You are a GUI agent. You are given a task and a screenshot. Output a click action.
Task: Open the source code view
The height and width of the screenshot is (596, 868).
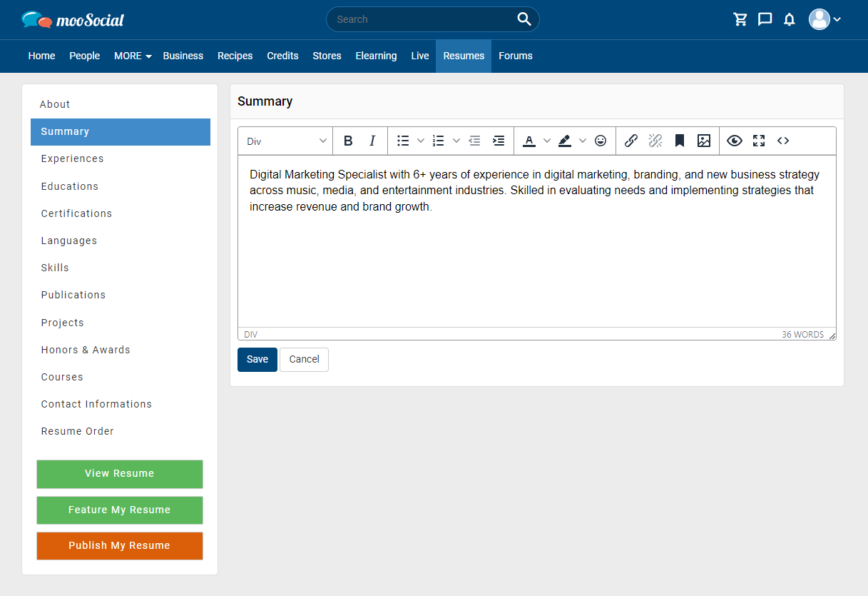[x=783, y=141]
